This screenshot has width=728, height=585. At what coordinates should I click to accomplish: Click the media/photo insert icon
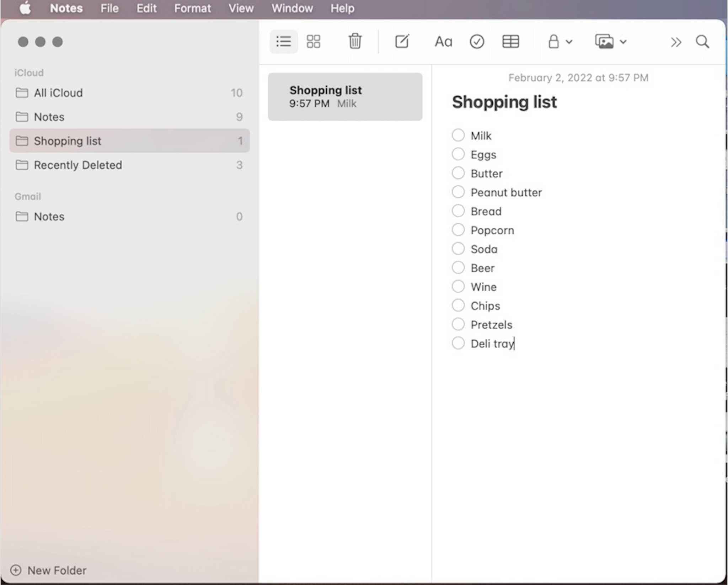click(x=605, y=42)
